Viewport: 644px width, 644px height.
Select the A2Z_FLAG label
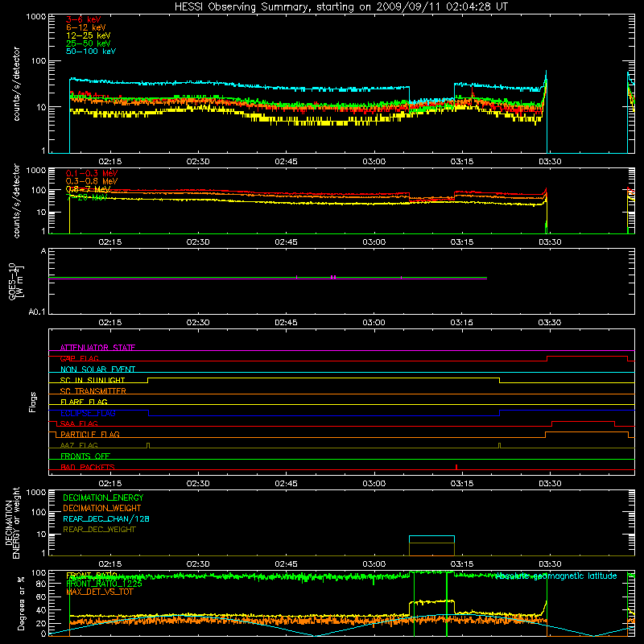79,445
